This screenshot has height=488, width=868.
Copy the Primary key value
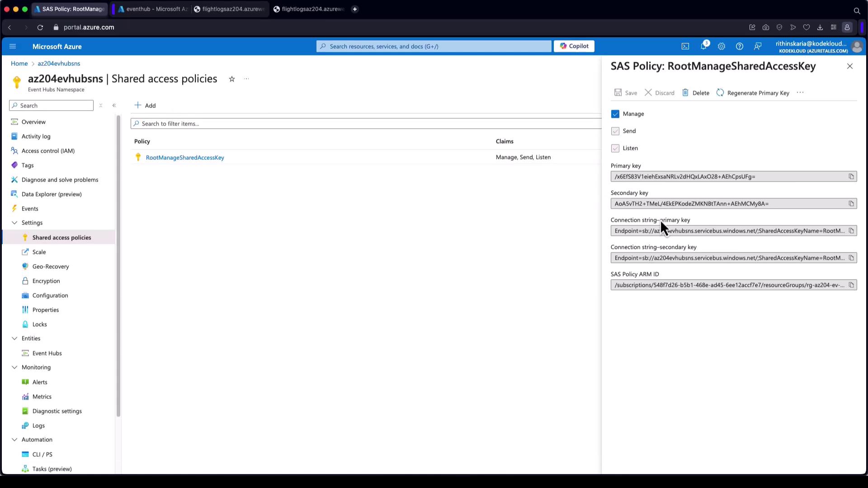pyautogui.click(x=851, y=177)
